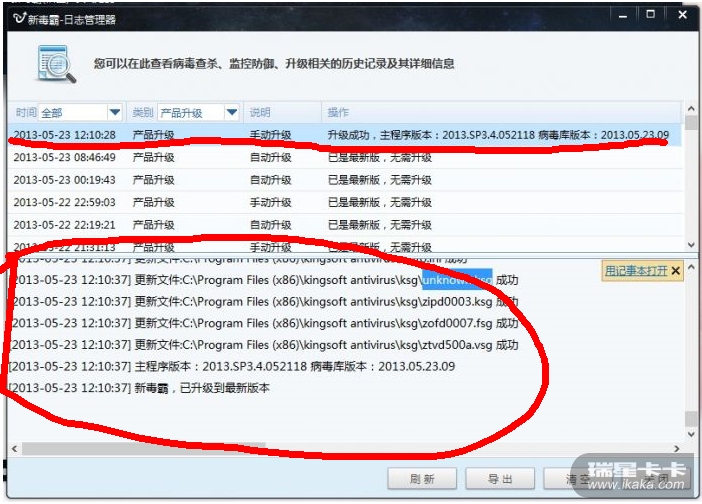Minimize the 日志管理器 window
702x504 pixels.
623,16
